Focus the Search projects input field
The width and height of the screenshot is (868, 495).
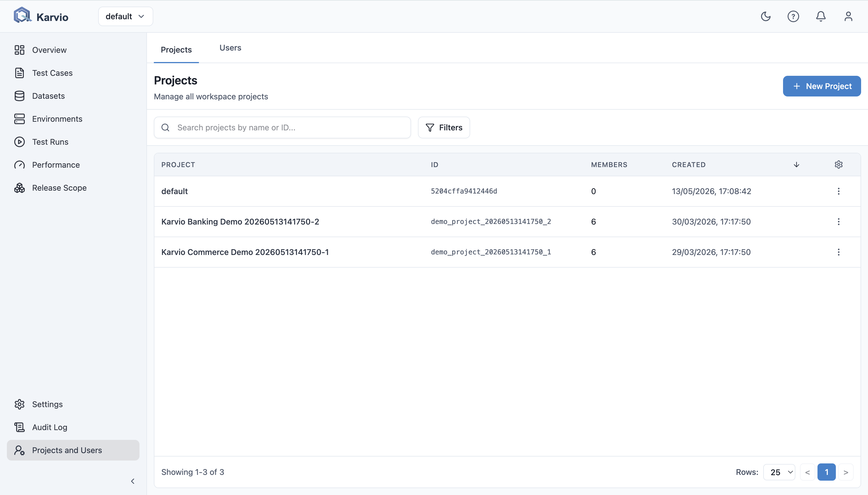[282, 127]
